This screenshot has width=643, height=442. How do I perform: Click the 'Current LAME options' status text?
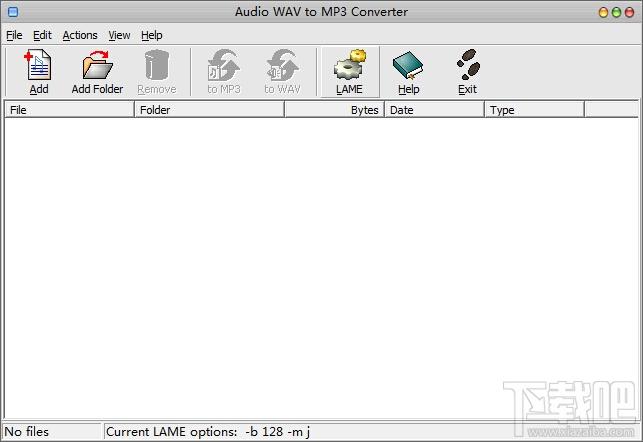pos(208,432)
